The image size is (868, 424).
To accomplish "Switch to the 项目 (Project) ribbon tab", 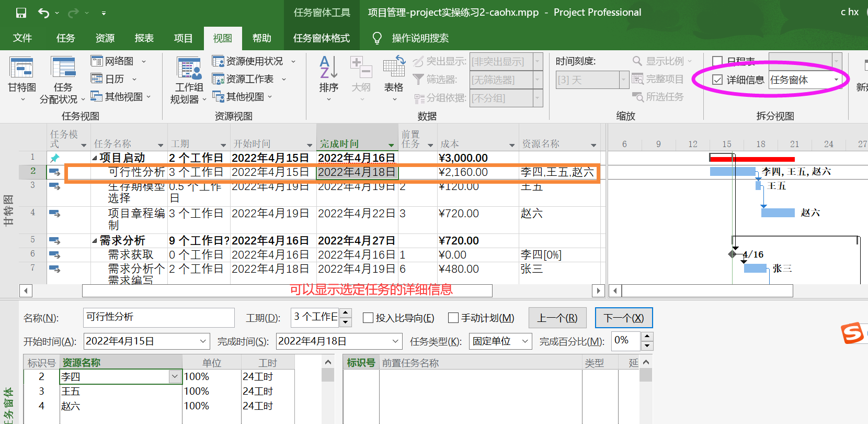I will pos(184,38).
